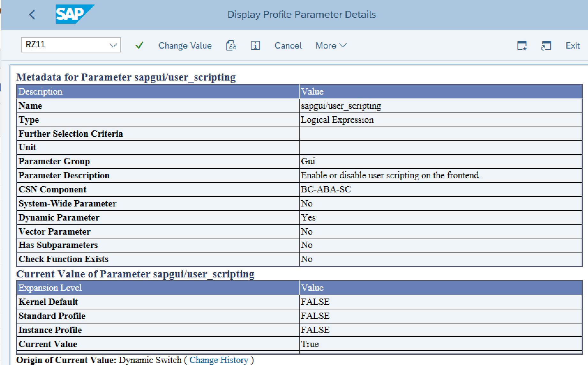This screenshot has width=588, height=365.
Task: Select 'Enable or disable user scripting' description text
Action: pos(391,175)
